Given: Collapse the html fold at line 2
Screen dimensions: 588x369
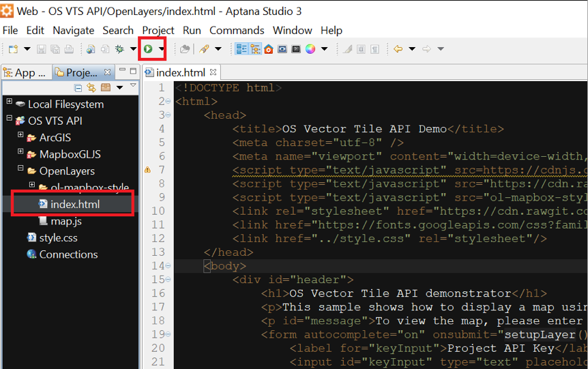Looking at the screenshot, I should [x=168, y=101].
